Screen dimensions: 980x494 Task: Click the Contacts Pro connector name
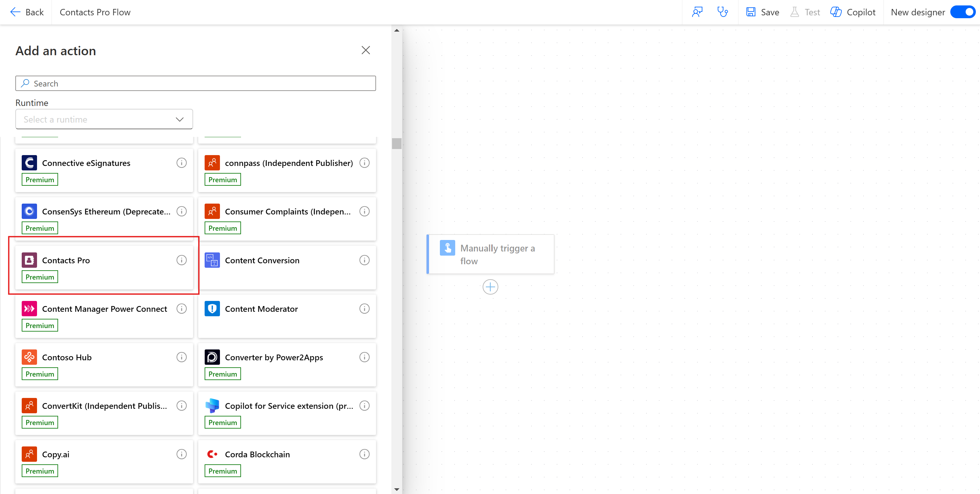[x=66, y=260]
